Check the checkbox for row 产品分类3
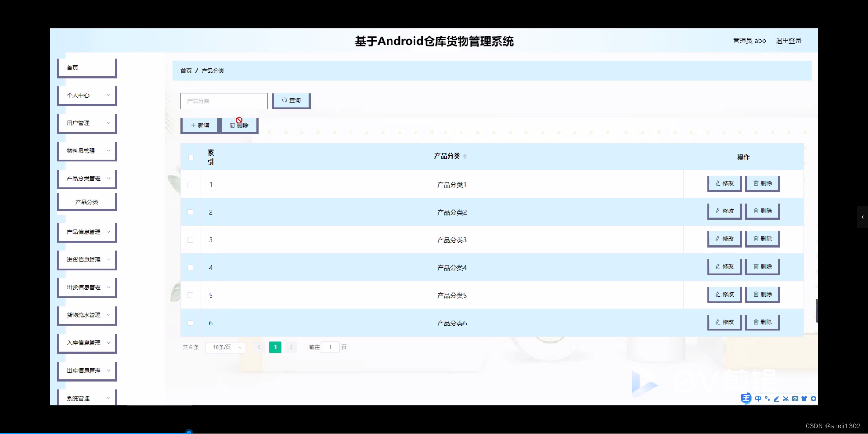 click(190, 240)
